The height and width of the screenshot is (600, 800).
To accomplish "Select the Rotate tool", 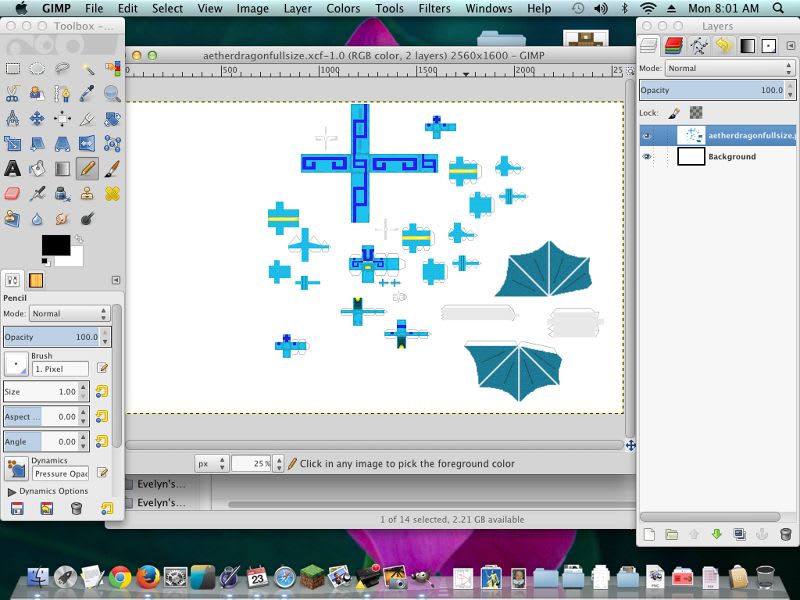I will 112,119.
